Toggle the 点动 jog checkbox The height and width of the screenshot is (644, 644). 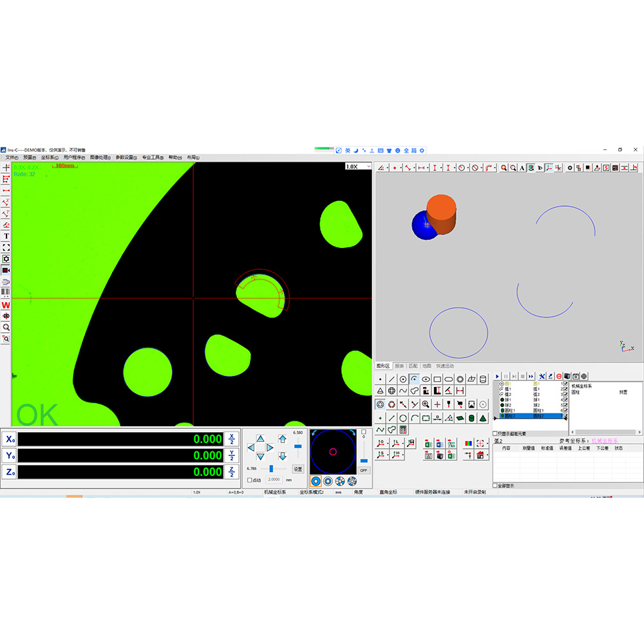pos(250,480)
